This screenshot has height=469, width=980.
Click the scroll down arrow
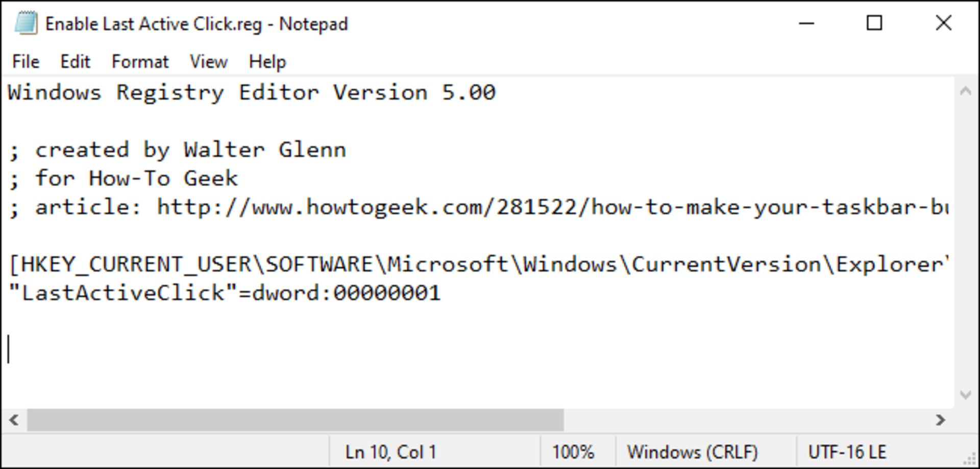coord(965,394)
